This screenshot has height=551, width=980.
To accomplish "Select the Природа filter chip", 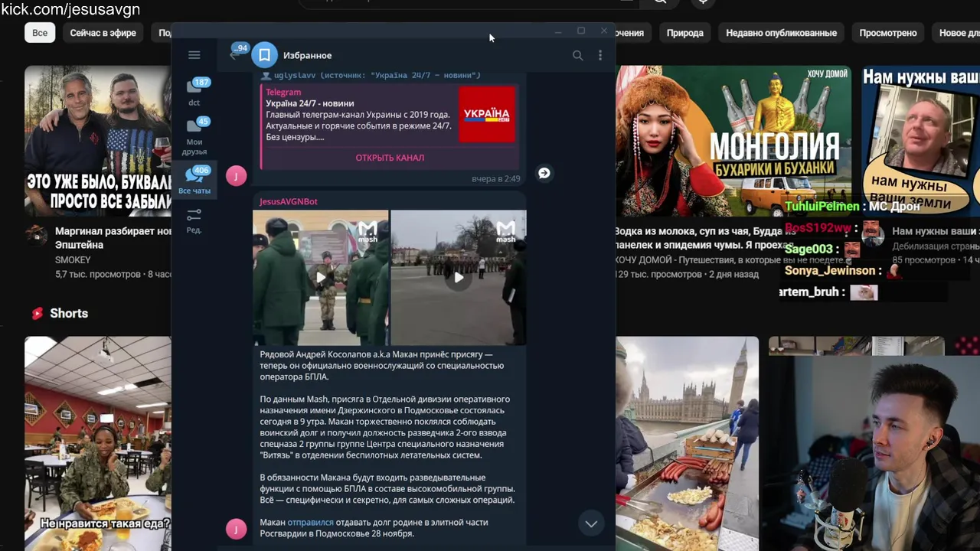I will [x=685, y=33].
